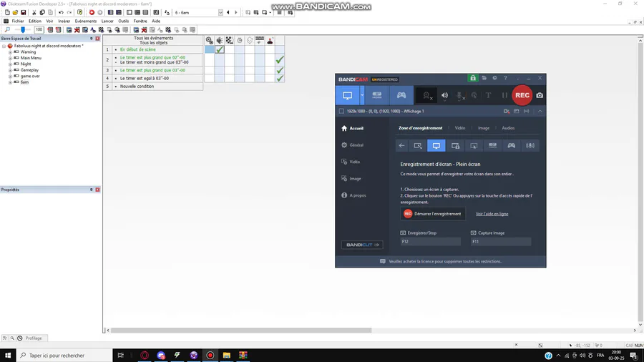Toggle Bandicam webcam overlay button
Screen dimensions: 644x362
click(x=426, y=95)
